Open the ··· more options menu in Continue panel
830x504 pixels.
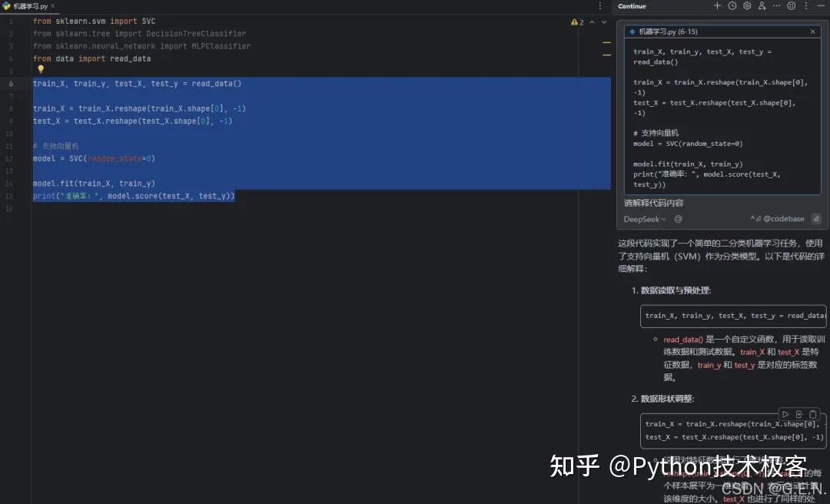click(775, 6)
